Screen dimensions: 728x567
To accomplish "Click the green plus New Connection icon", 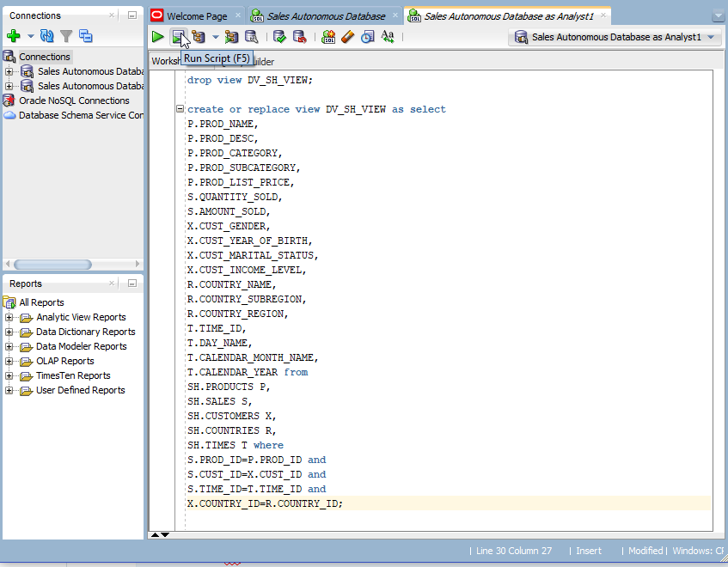I will point(14,36).
